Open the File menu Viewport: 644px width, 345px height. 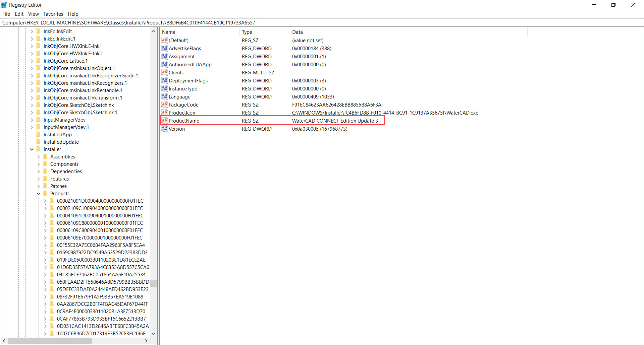(x=6, y=14)
